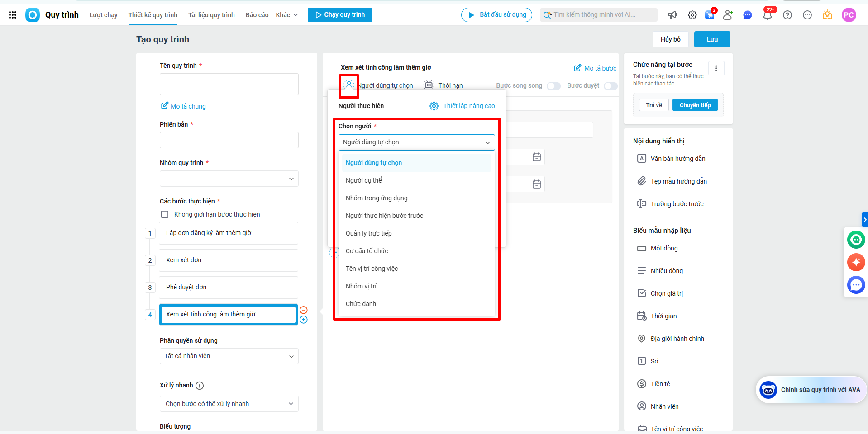Click Chỉnh sửa quy trình với AVA button
The height and width of the screenshot is (434, 868).
(x=811, y=390)
